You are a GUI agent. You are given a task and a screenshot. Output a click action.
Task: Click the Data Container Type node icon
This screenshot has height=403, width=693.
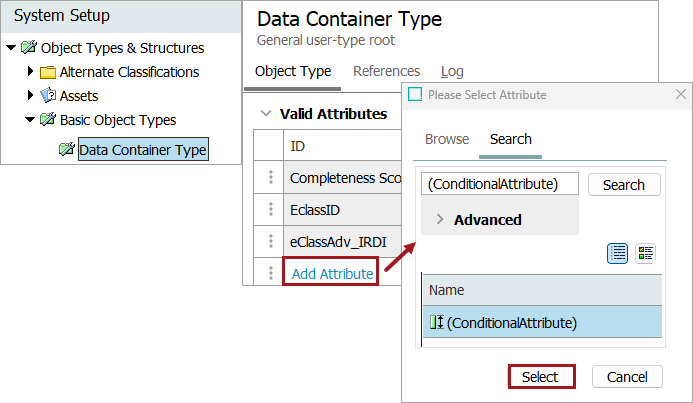pyautogui.click(x=67, y=150)
